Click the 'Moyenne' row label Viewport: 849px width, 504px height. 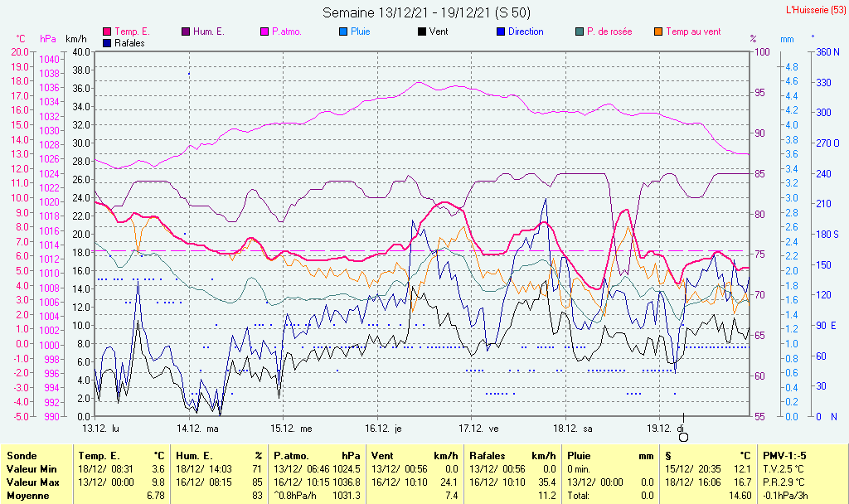27,496
